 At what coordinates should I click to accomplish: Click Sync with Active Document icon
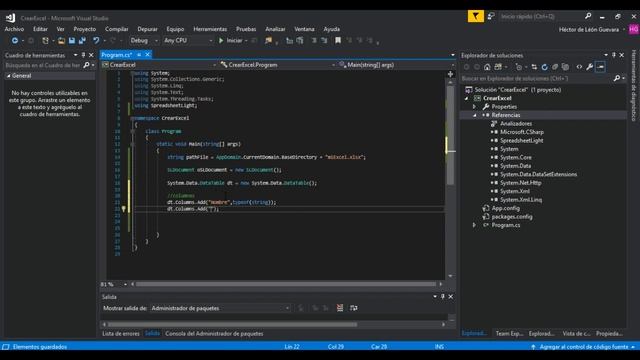tap(534, 67)
